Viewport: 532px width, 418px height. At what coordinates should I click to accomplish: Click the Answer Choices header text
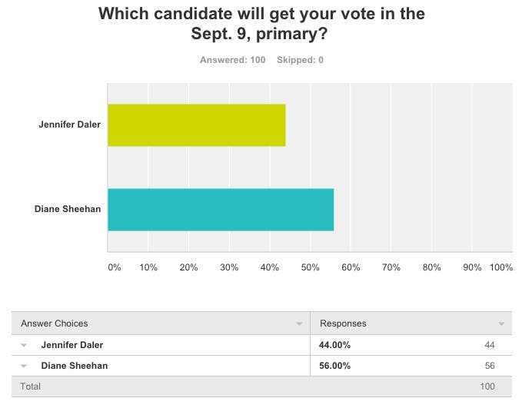tap(54, 323)
